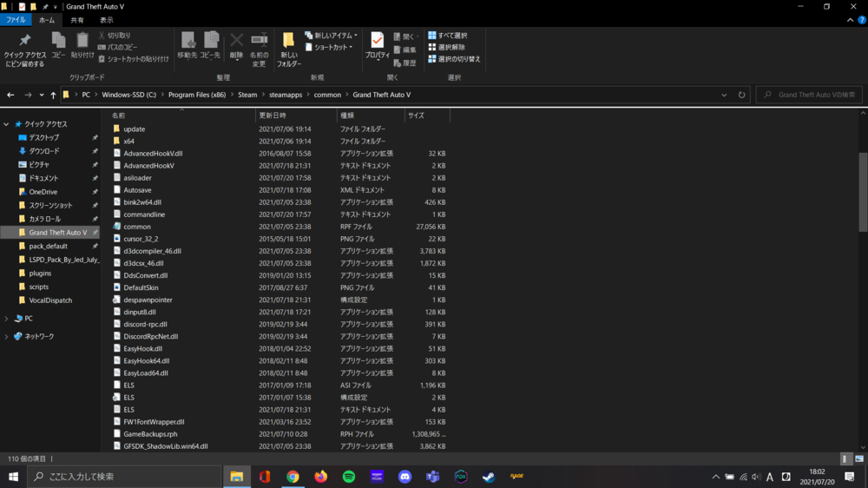Open the Open (開く) dropdown in ribbon
868x488 pixels.
[x=405, y=36]
